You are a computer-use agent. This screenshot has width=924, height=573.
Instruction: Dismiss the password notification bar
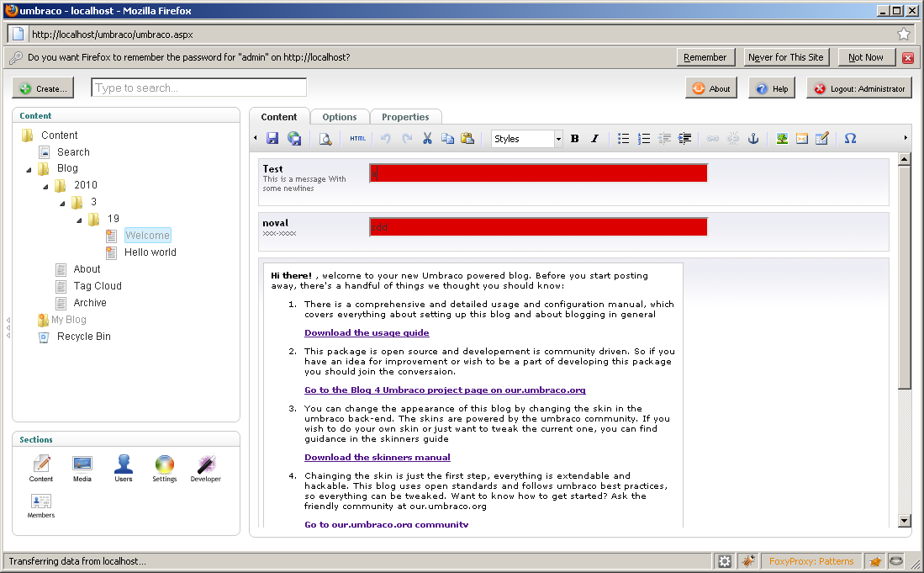click(908, 58)
